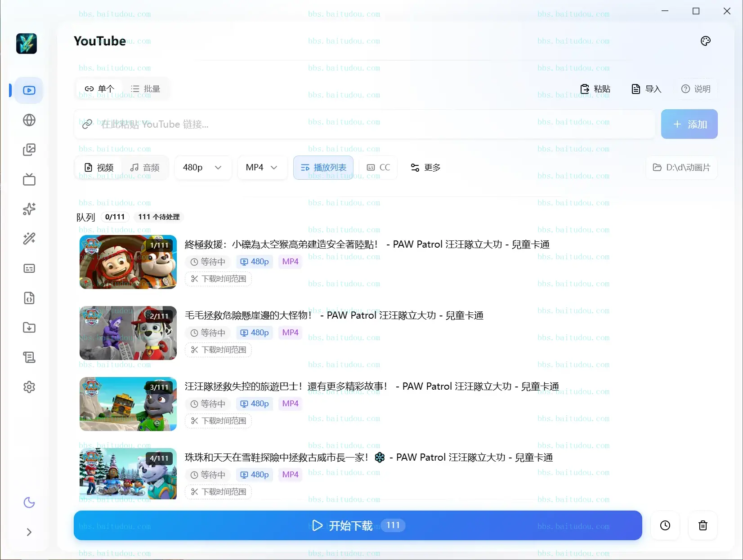Open the 更多 more options
Screen dimensions: 743x560
pos(425,168)
